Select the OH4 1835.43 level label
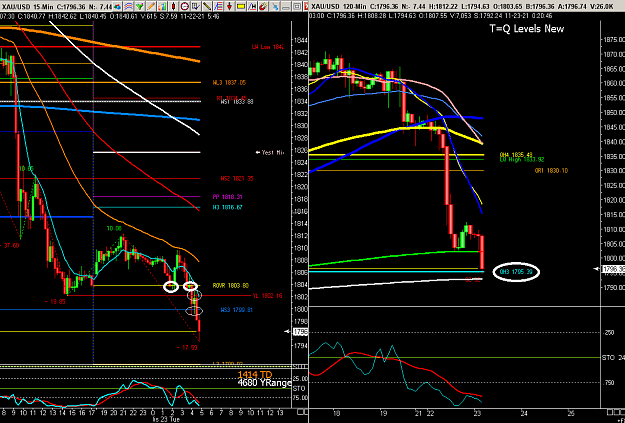625x423 pixels. [x=516, y=155]
